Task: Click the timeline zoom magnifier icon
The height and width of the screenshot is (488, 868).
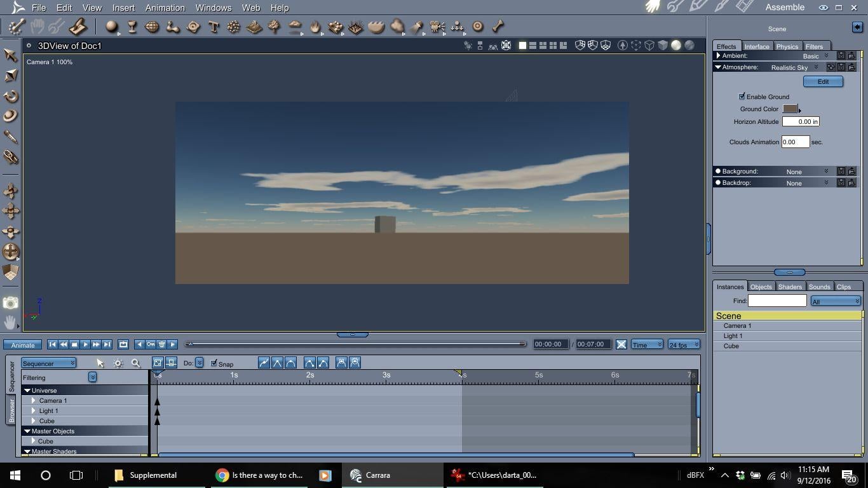Action: tap(135, 363)
